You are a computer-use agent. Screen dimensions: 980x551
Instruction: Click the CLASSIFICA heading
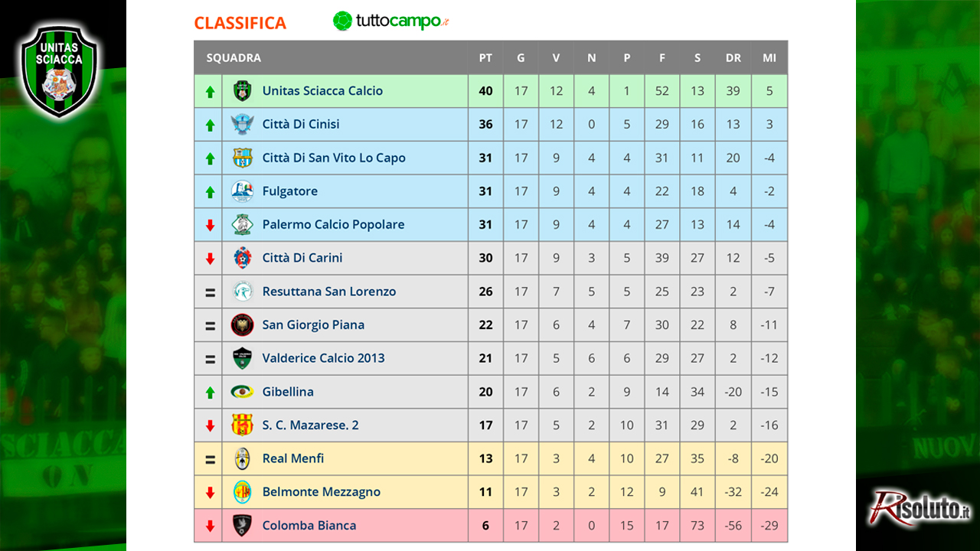pos(240,23)
